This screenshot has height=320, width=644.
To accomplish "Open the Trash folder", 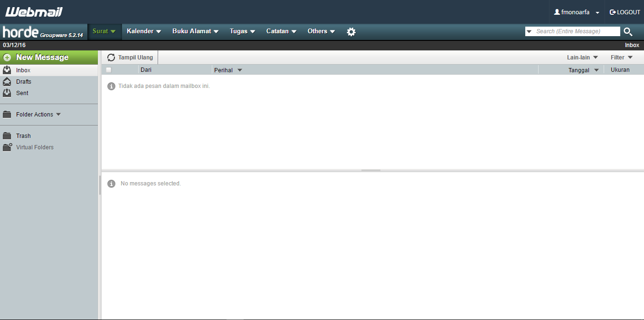I will 23,136.
